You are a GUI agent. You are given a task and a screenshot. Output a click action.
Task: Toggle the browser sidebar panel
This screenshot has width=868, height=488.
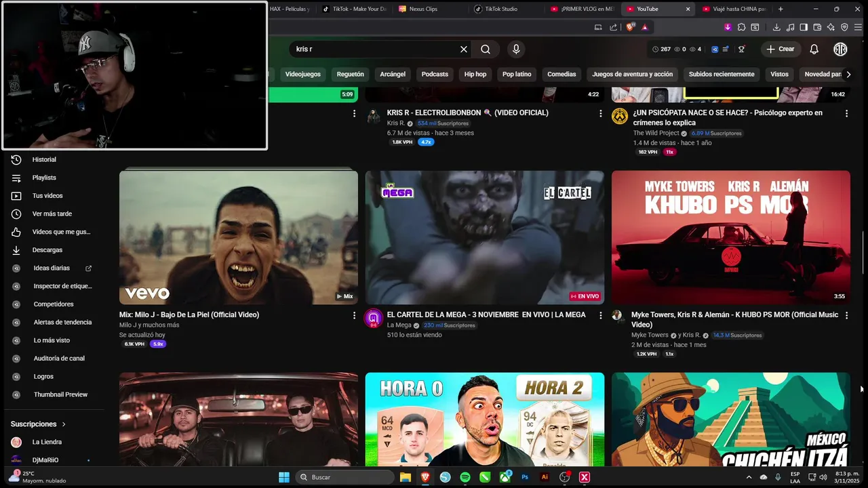(804, 27)
